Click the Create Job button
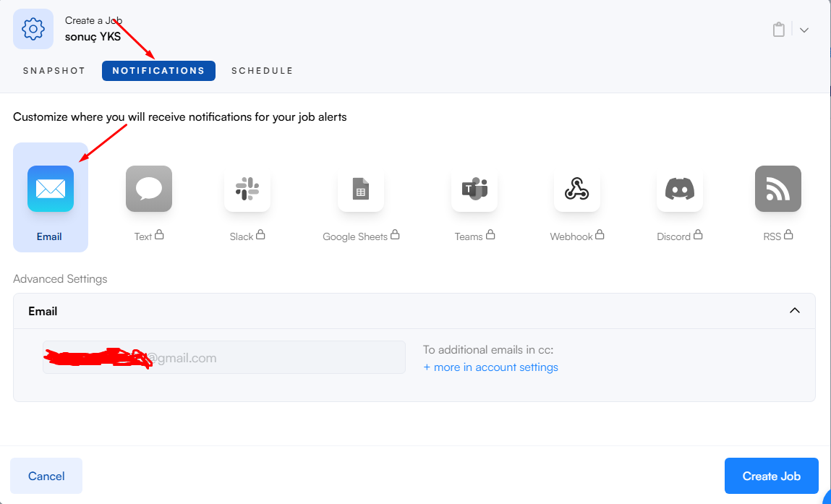Image resolution: width=831 pixels, height=504 pixels. [771, 476]
